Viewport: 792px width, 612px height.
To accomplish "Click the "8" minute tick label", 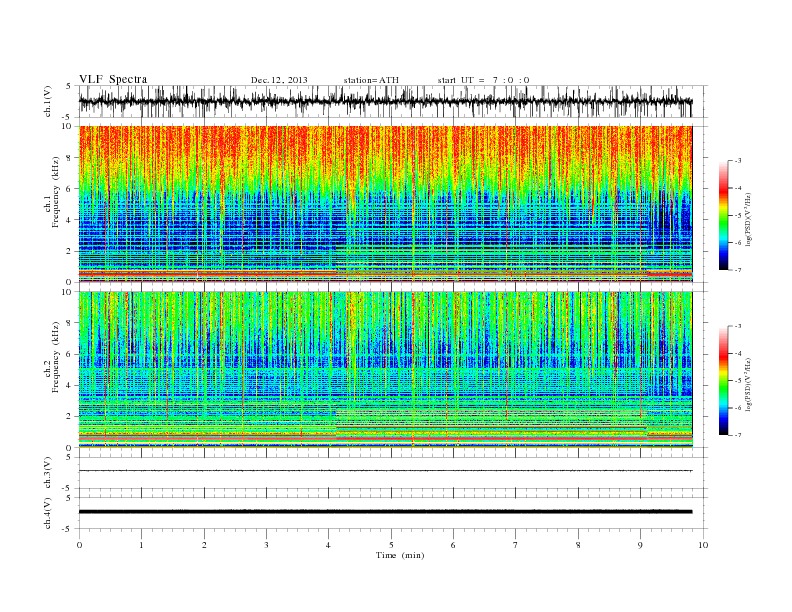I will coord(578,545).
